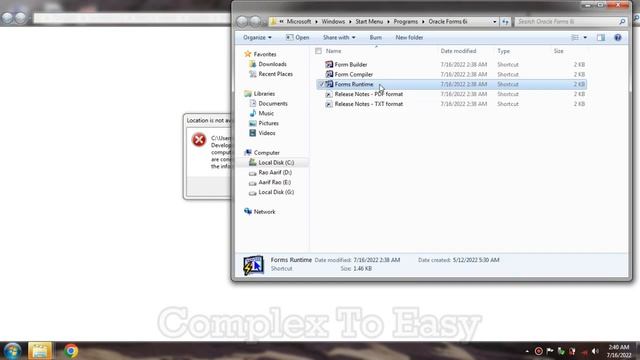
Task: Uncheck the Forms Runtime item checkbox
Action: tap(321, 84)
